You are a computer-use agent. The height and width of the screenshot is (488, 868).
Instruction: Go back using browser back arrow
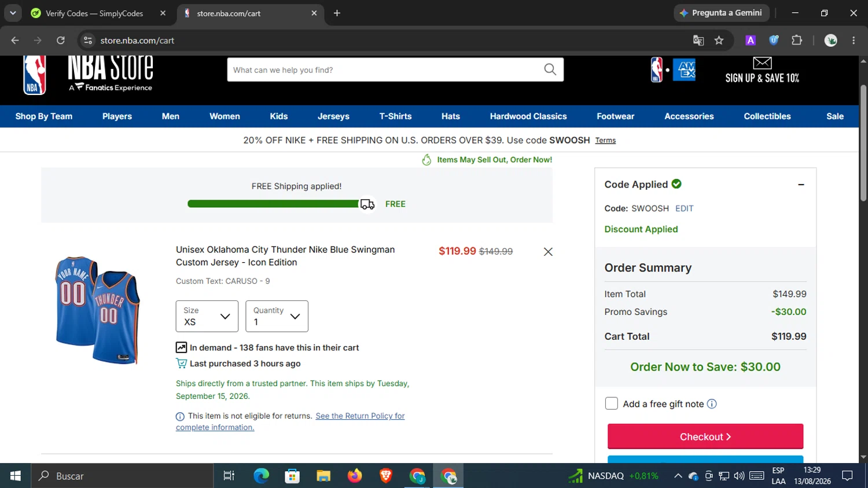[x=15, y=41]
